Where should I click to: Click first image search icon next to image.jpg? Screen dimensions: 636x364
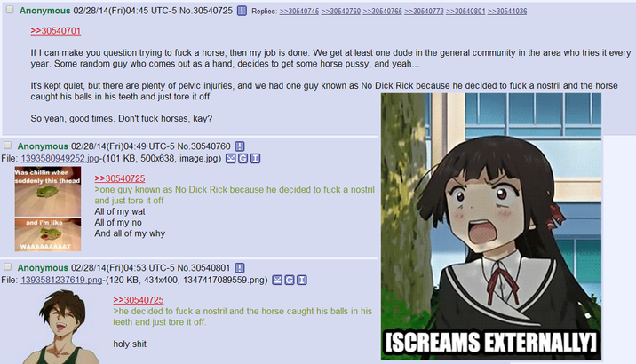pyautogui.click(x=230, y=159)
